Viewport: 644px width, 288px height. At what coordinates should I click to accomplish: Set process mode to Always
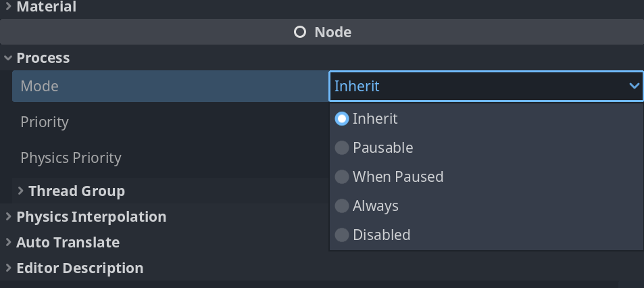point(342,206)
